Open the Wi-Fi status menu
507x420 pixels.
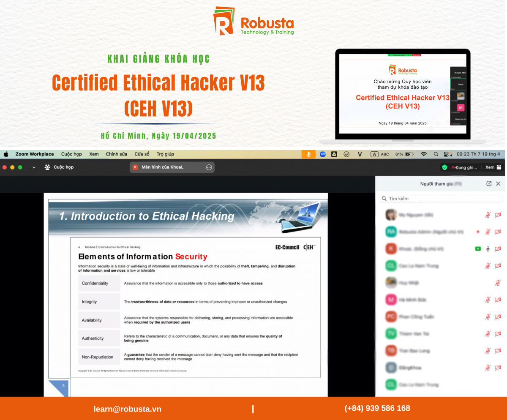(423, 154)
